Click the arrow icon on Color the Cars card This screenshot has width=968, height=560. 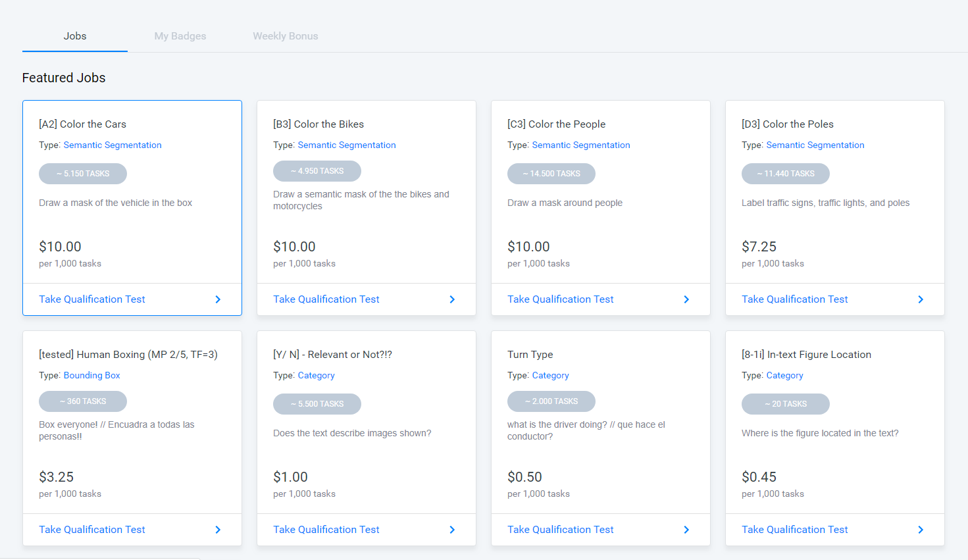click(218, 299)
